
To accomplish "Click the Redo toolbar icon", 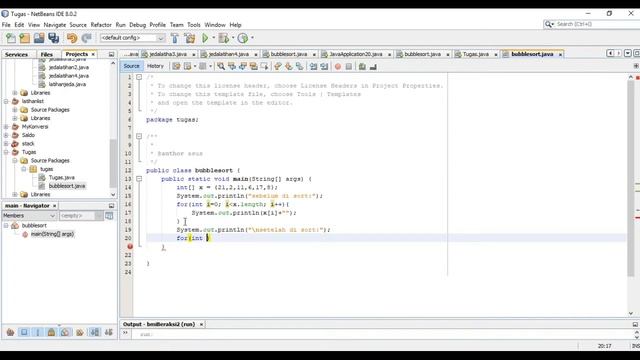I will point(87,38).
